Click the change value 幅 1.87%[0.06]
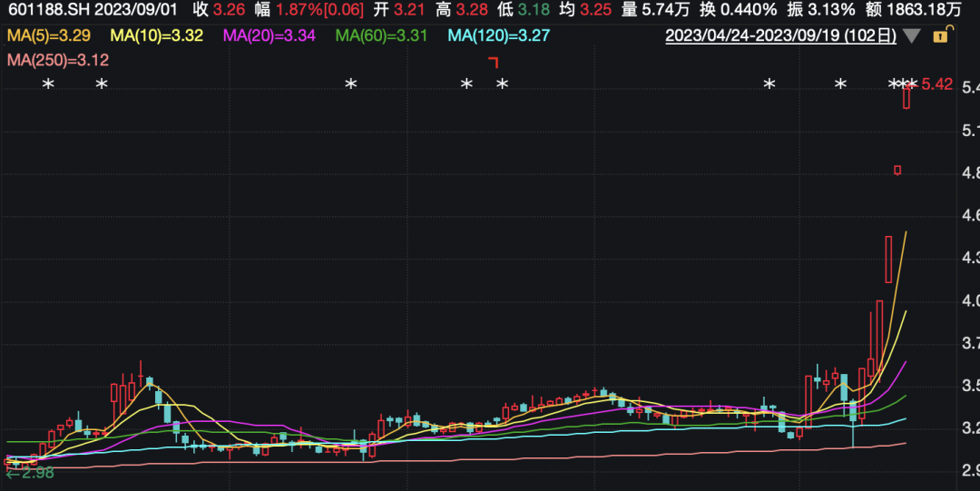Screen dimensions: 980x491 [x=309, y=10]
